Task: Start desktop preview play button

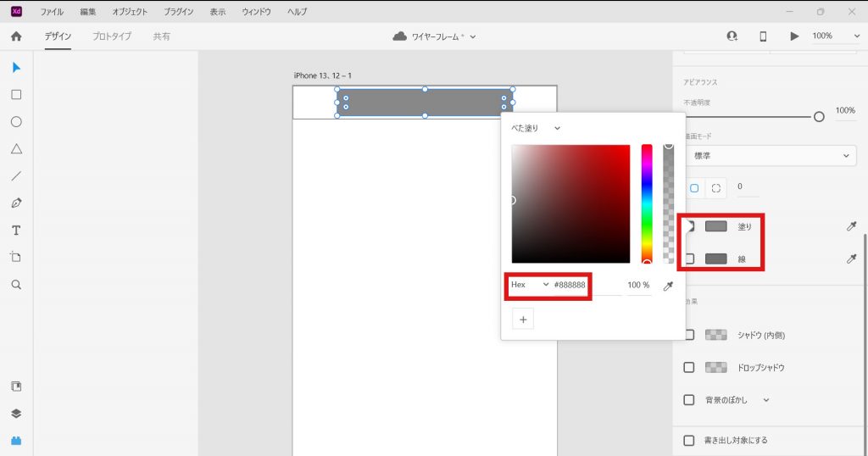Action: click(794, 36)
